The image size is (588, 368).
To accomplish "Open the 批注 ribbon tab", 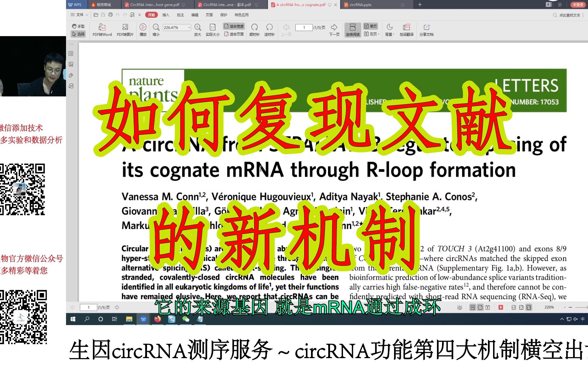I will pos(180,15).
